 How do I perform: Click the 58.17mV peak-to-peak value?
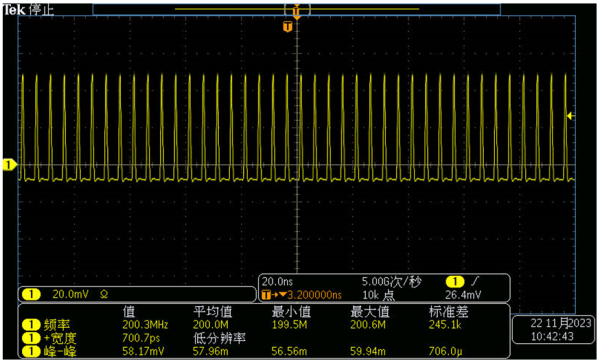coord(143,351)
